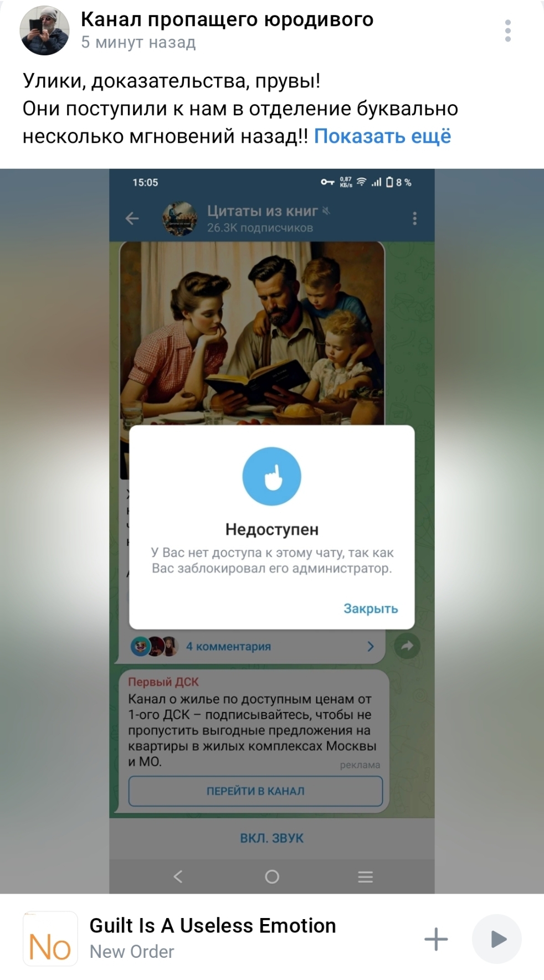Open recent apps with three-lines icon
The height and width of the screenshot is (980, 544).
click(365, 876)
